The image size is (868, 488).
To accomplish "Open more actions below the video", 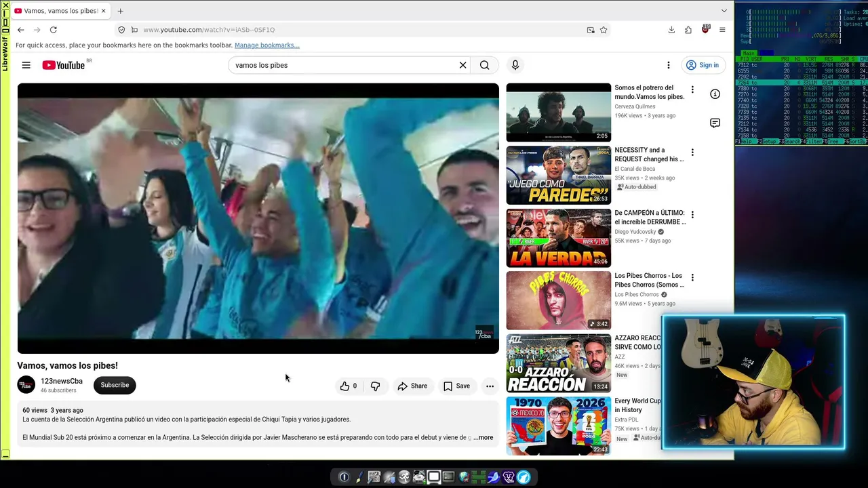I will coord(490,386).
